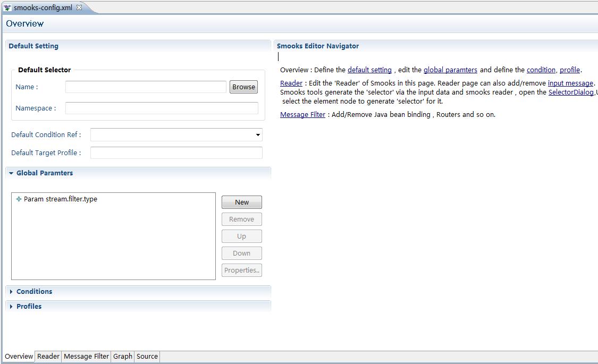Open parameter Properties button
Screen dimensions: 598x364
coord(242,270)
